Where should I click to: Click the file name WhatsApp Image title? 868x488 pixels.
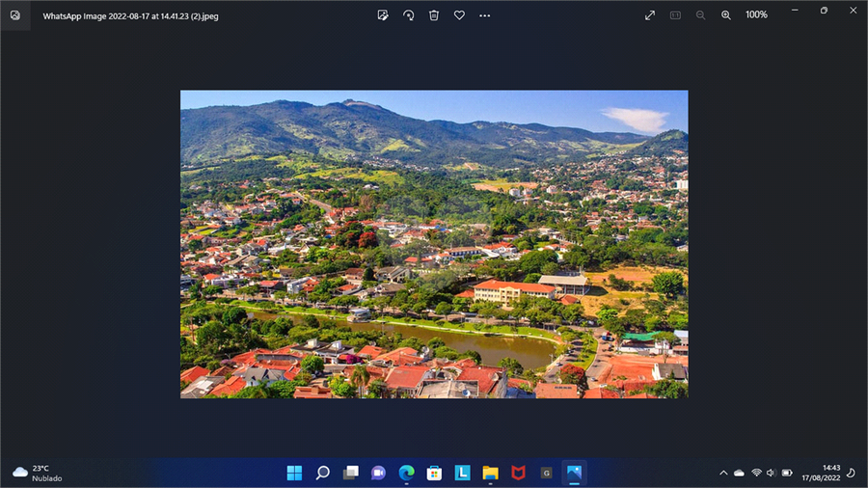(130, 16)
